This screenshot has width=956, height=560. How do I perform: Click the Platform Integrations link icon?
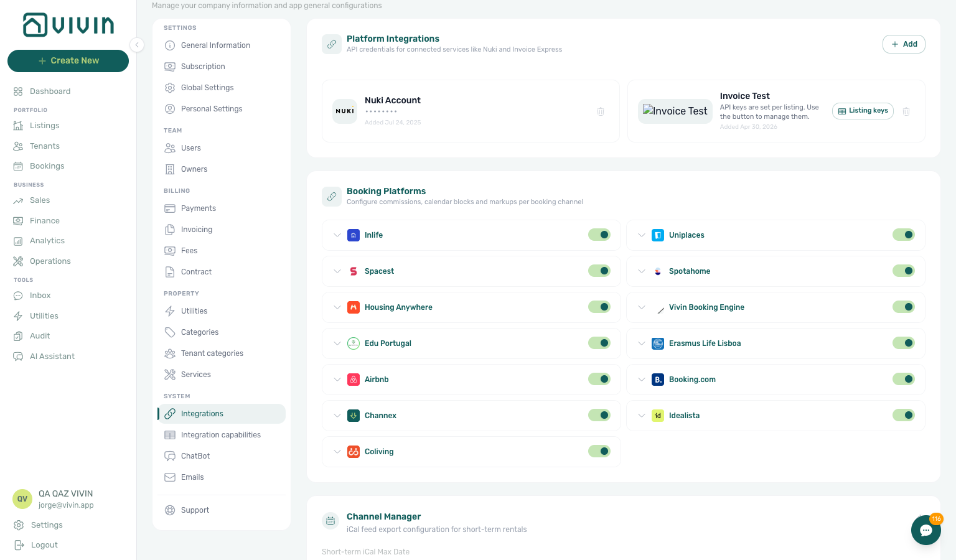click(x=332, y=44)
